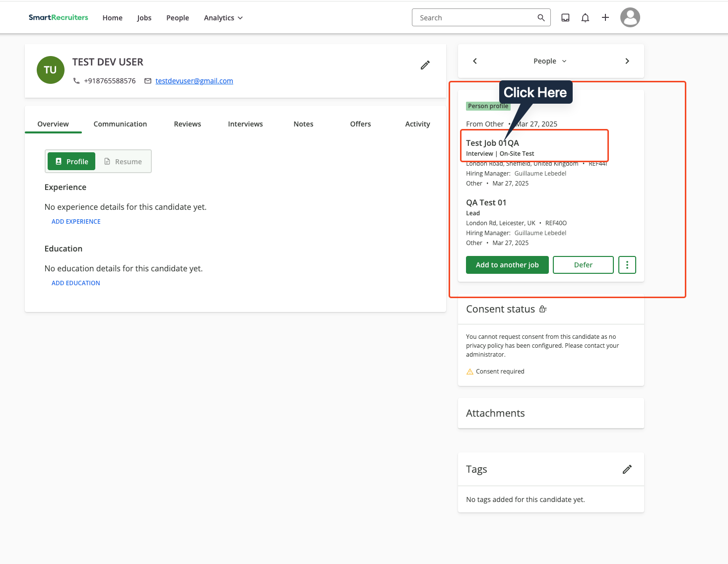
Task: Open the Communication tab
Action: [120, 124]
